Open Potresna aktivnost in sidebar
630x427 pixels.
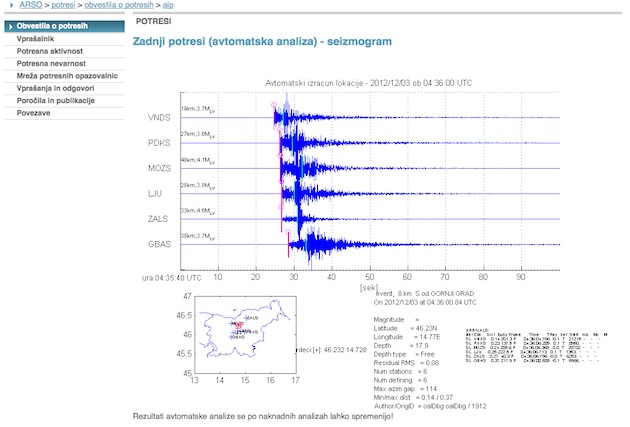click(49, 50)
